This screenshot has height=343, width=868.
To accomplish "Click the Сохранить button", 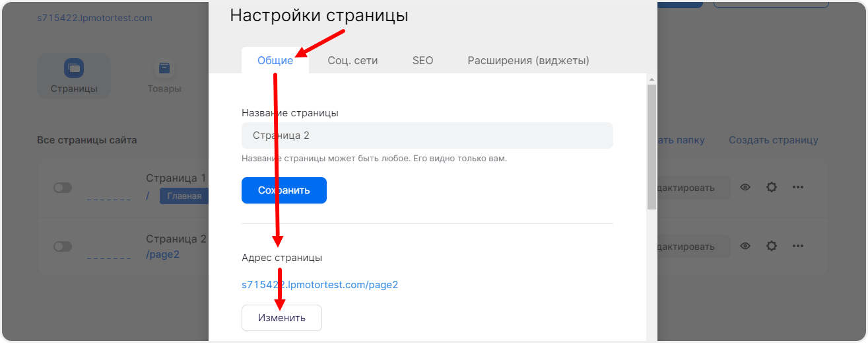I will click(x=284, y=190).
